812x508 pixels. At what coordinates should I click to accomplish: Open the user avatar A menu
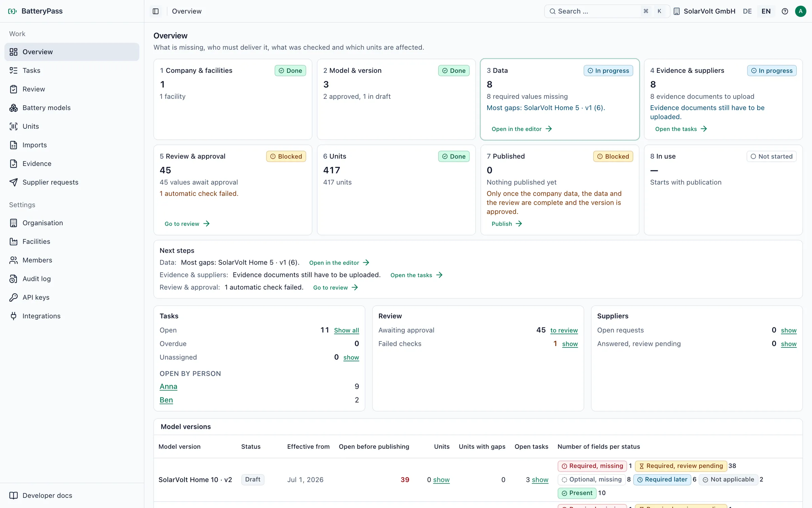pyautogui.click(x=800, y=11)
